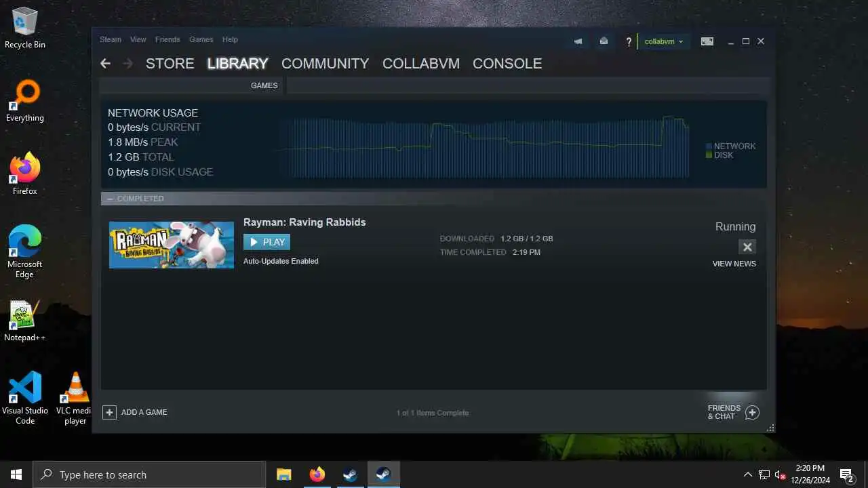Go to the STORE tab
Image resolution: width=868 pixels, height=488 pixels.
(170, 63)
